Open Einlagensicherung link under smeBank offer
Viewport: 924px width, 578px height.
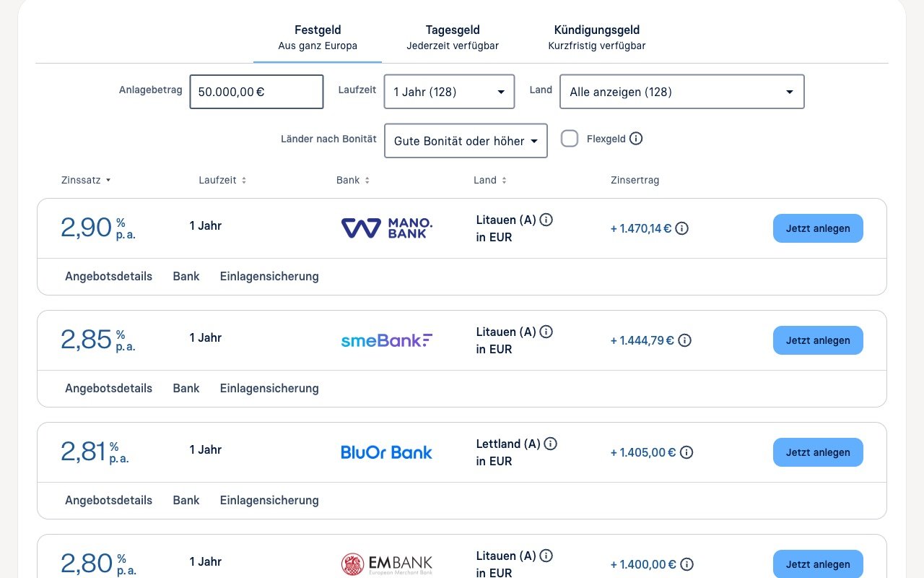pyautogui.click(x=269, y=388)
